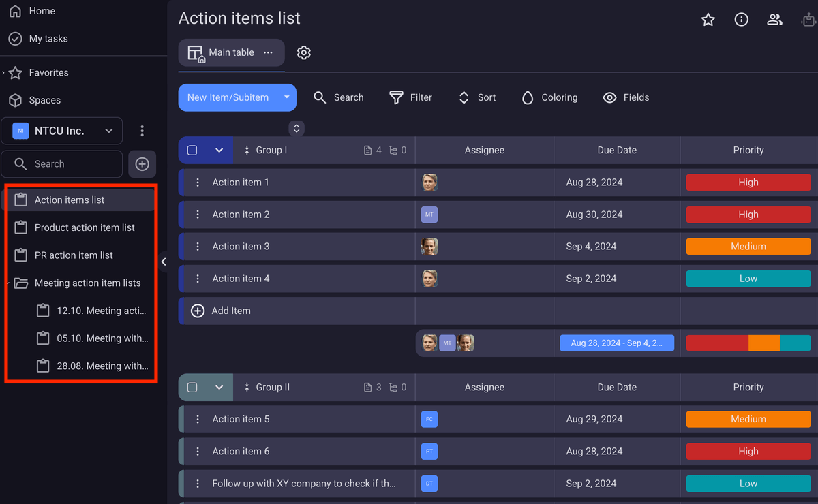This screenshot has height=504, width=818.
Task: Open the New Item/Subitem dropdown arrow
Action: pos(286,97)
